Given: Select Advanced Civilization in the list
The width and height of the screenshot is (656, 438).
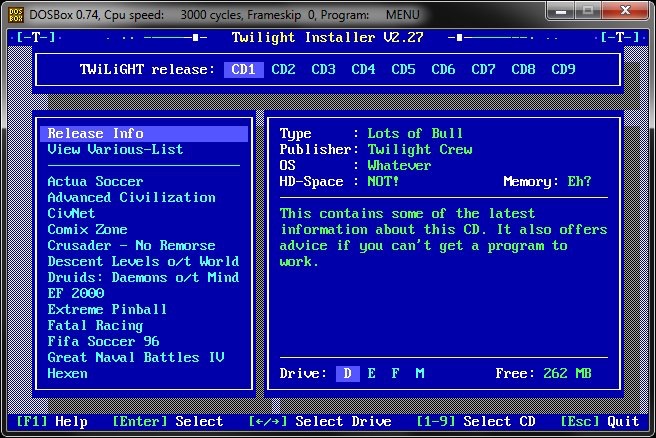Looking at the screenshot, I should point(131,197).
